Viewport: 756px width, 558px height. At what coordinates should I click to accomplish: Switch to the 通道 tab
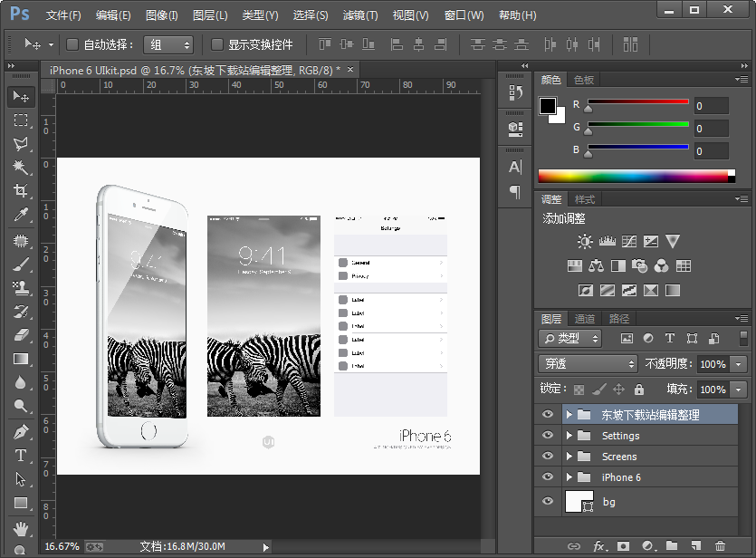click(x=585, y=319)
